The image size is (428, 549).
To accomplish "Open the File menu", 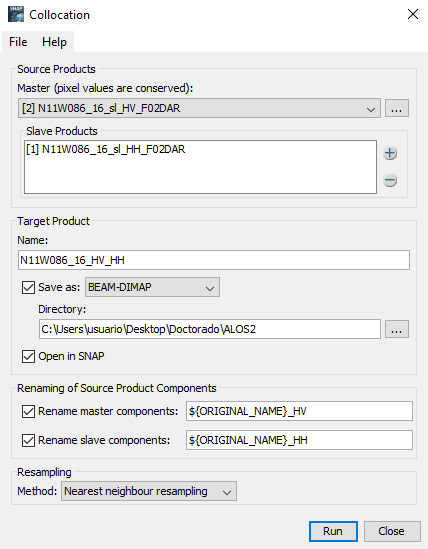I will pyautogui.click(x=18, y=42).
